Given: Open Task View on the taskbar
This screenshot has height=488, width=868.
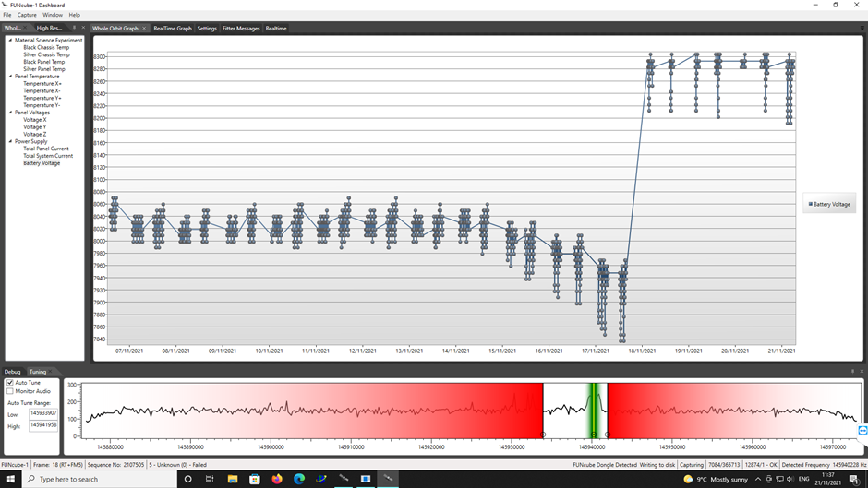Looking at the screenshot, I should (210, 480).
